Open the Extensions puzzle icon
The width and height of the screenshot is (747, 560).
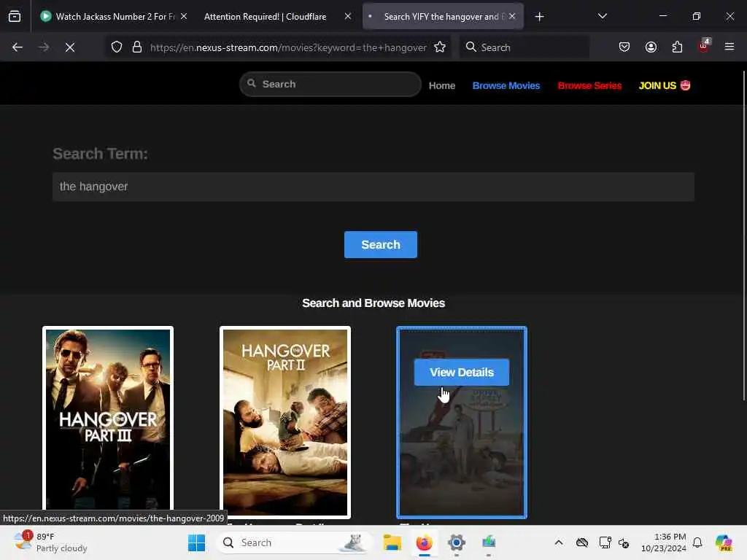click(x=677, y=47)
